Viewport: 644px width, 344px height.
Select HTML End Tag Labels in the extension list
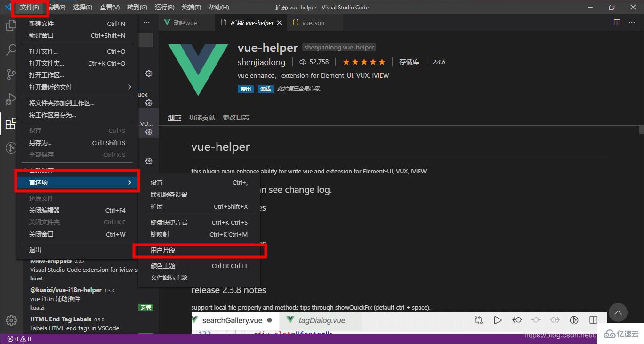tap(89, 323)
